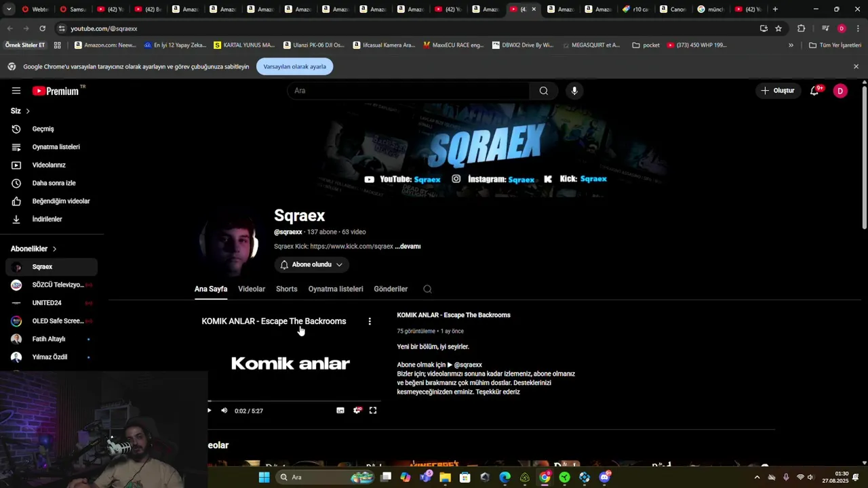Enter fullscreen on the featured video

373,411
